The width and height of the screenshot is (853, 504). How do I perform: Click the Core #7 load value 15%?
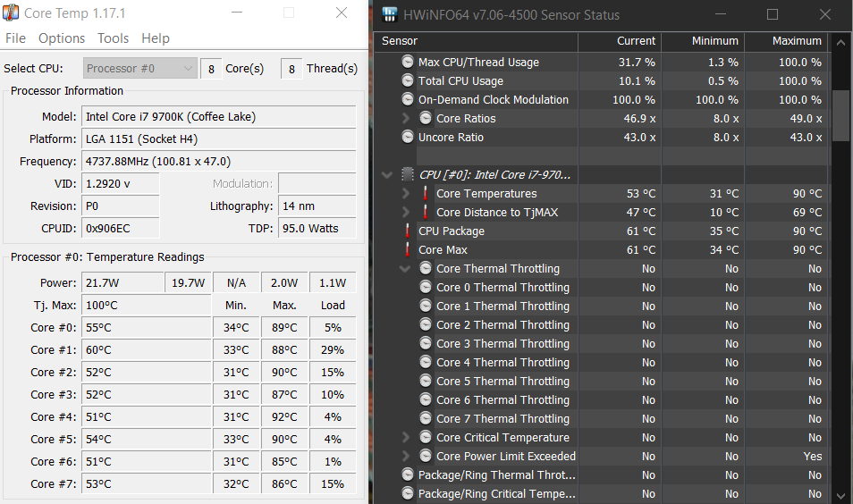tap(333, 483)
